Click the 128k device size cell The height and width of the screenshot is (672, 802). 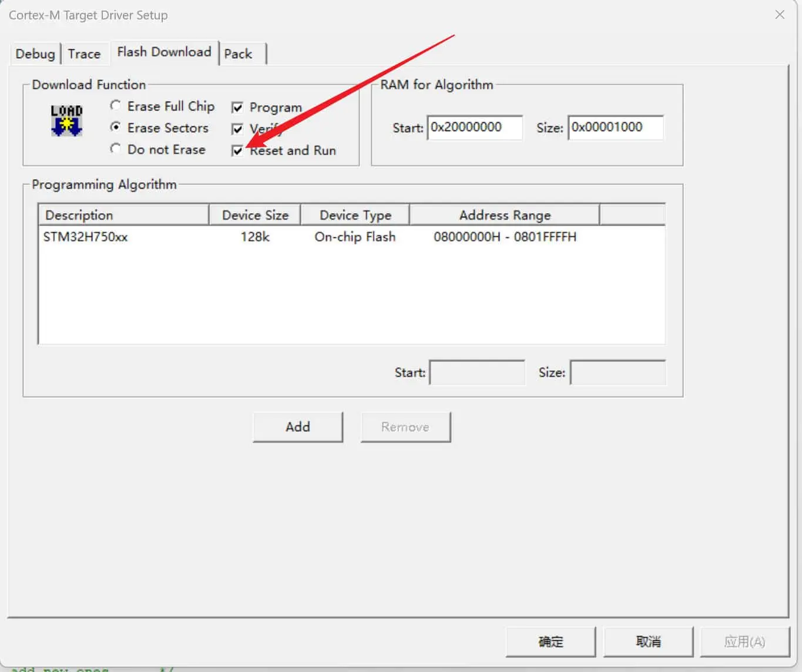point(255,237)
